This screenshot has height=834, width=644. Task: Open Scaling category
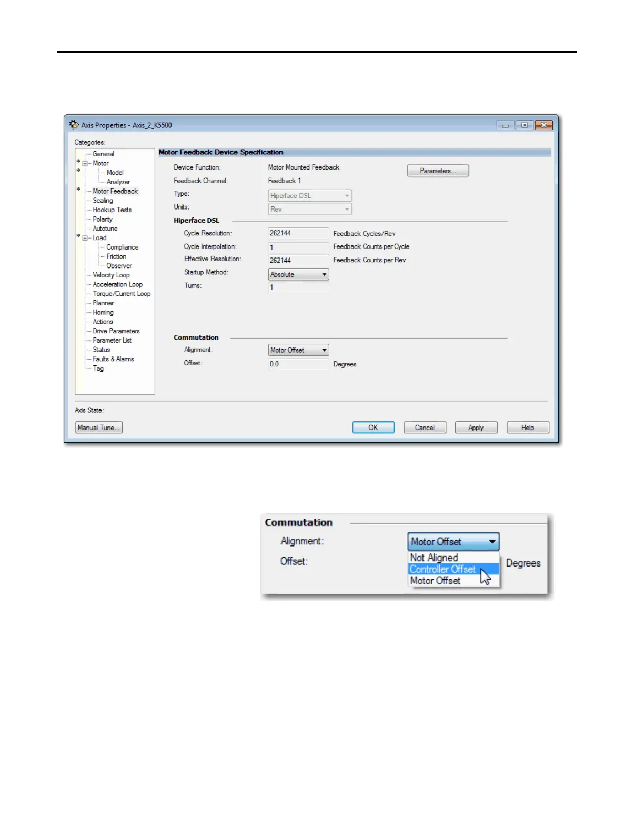tap(103, 201)
